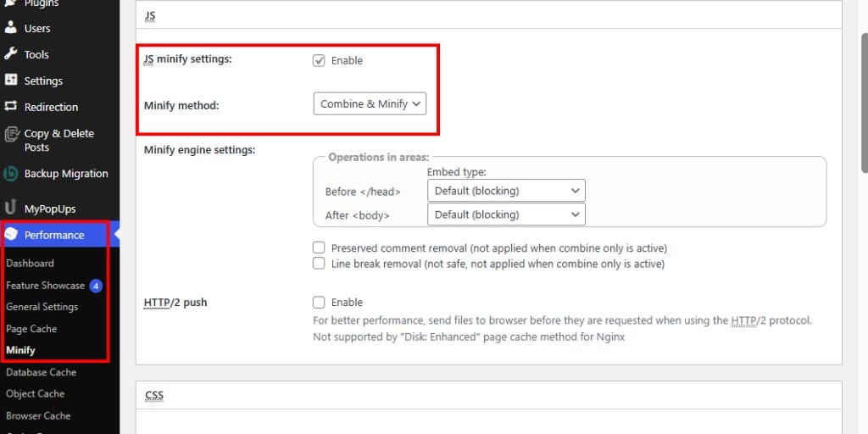The image size is (868, 434).
Task: Click the Feature Showcase badge 4
Action: click(x=96, y=286)
